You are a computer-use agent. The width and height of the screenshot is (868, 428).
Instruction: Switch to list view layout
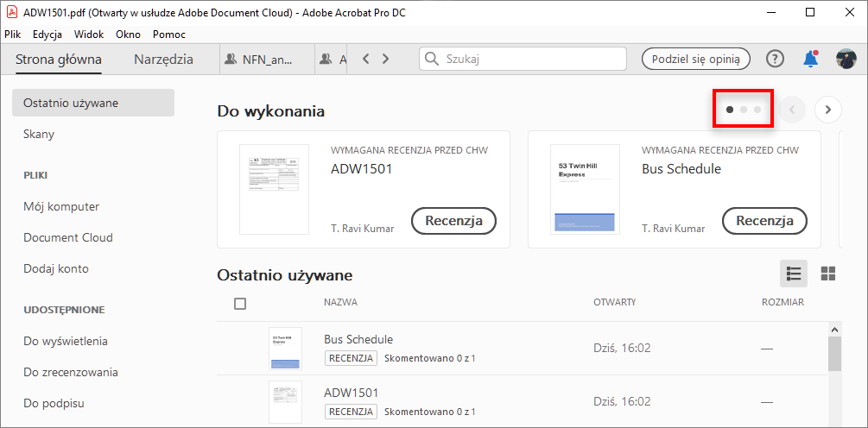coord(794,274)
